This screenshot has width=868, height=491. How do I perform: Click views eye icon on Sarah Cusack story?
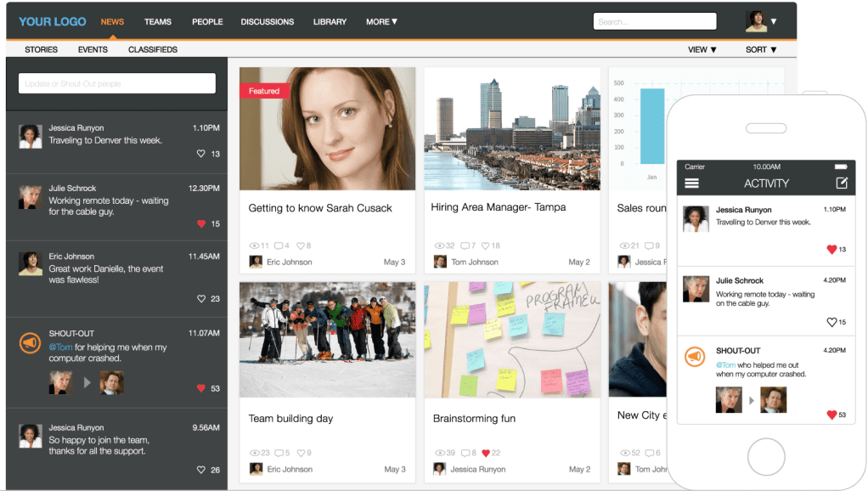pos(254,245)
